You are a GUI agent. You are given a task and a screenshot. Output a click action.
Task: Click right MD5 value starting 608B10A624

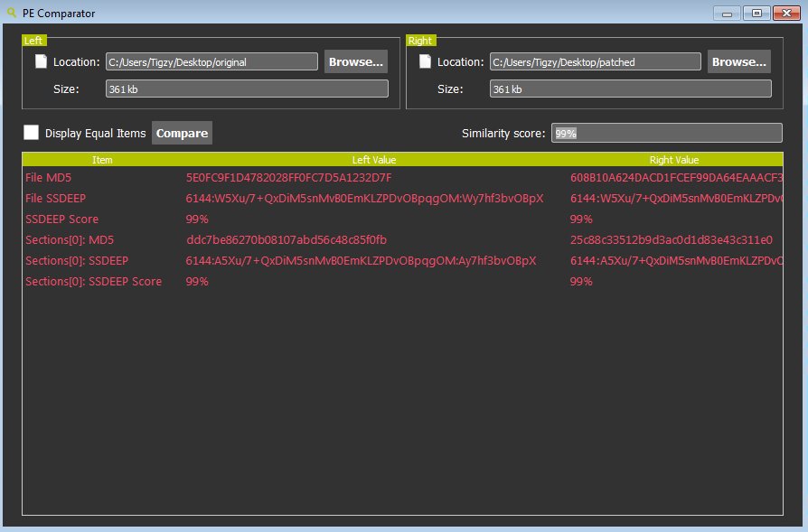click(x=676, y=178)
